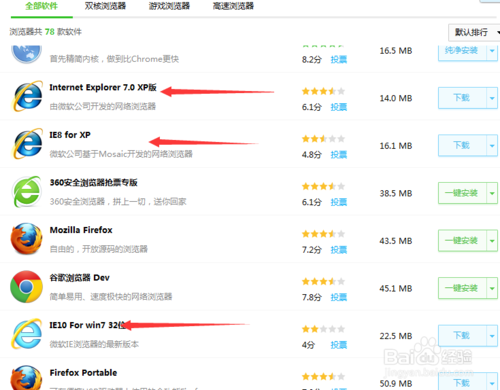The width and height of the screenshot is (500, 390).
Task: Expand download options for IE8 for XP
Action: click(x=492, y=145)
